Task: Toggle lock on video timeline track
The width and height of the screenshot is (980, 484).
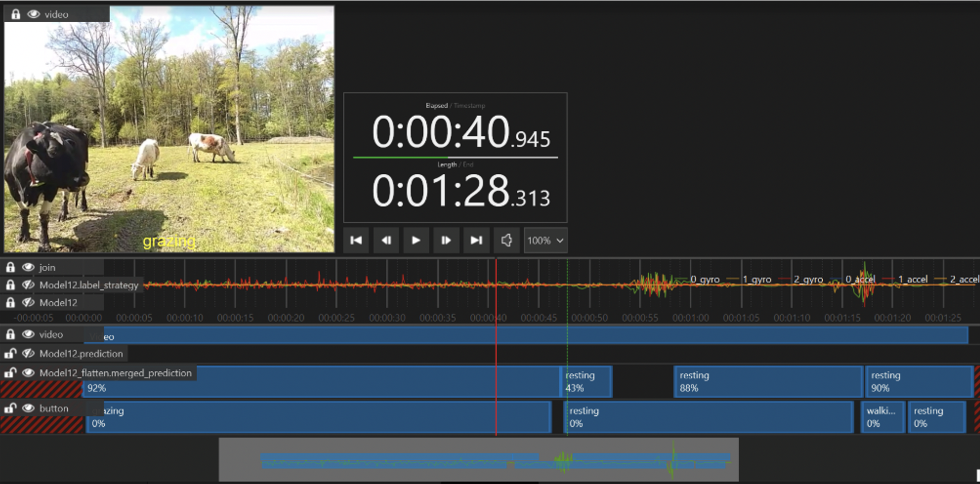Action: click(x=11, y=334)
